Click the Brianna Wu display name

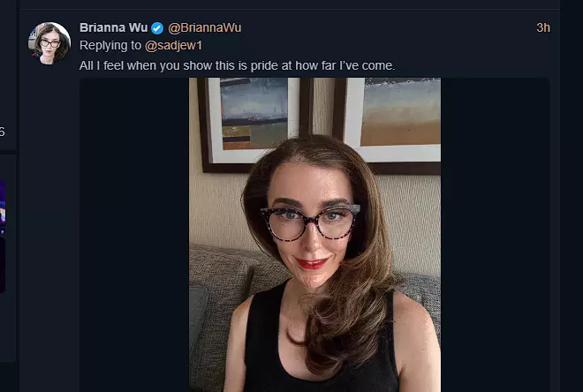tap(113, 27)
